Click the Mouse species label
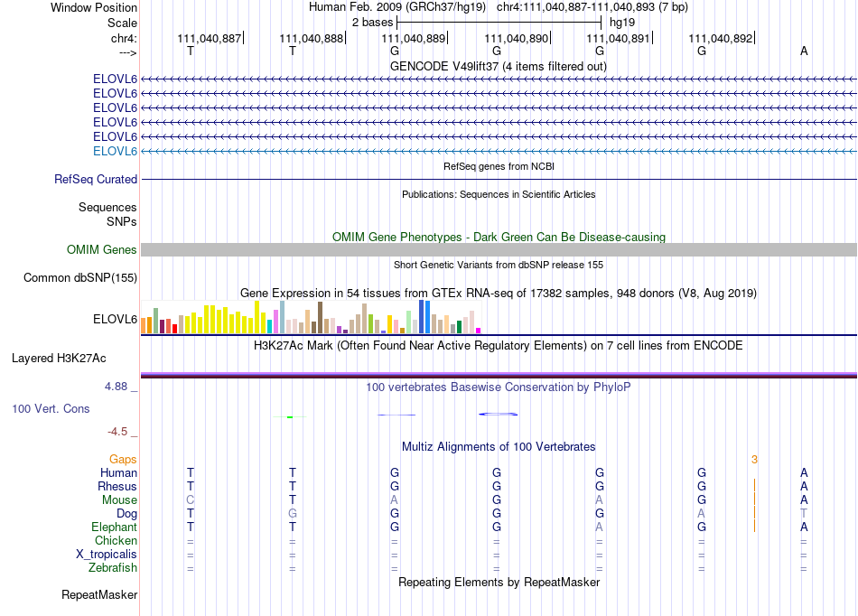Viewport: 858px width, 616px height. [119, 500]
